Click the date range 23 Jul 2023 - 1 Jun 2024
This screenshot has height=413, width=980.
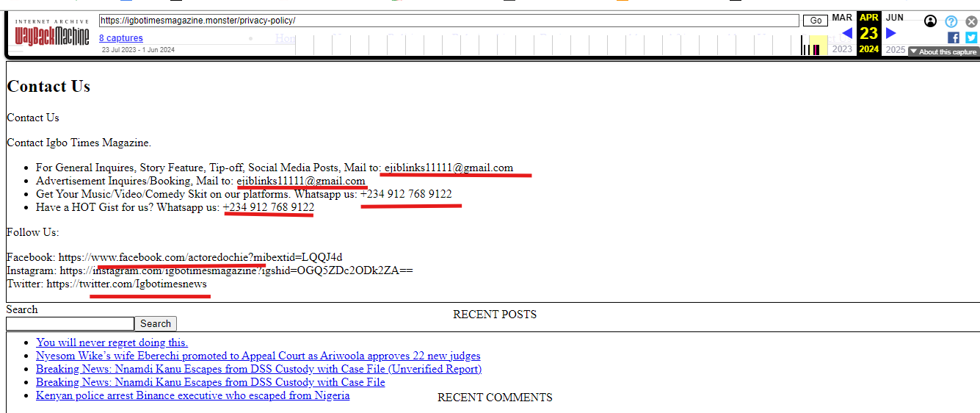(x=138, y=50)
